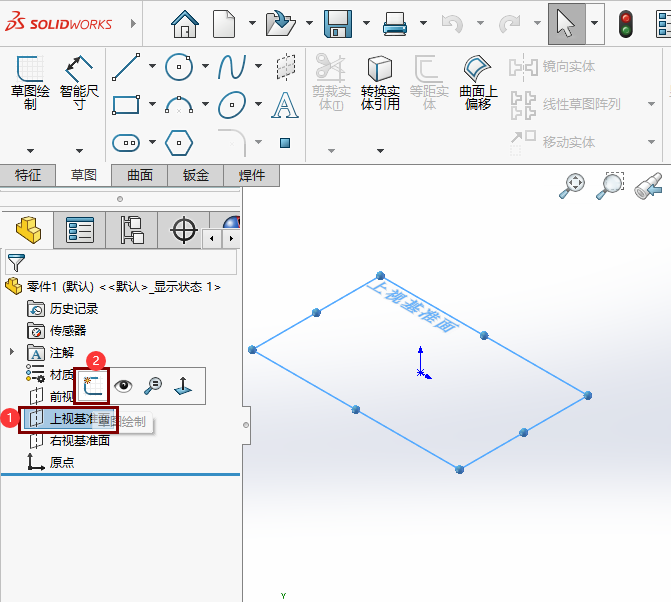Click the rollback bar below 原点
The image size is (671, 602).
120,474
